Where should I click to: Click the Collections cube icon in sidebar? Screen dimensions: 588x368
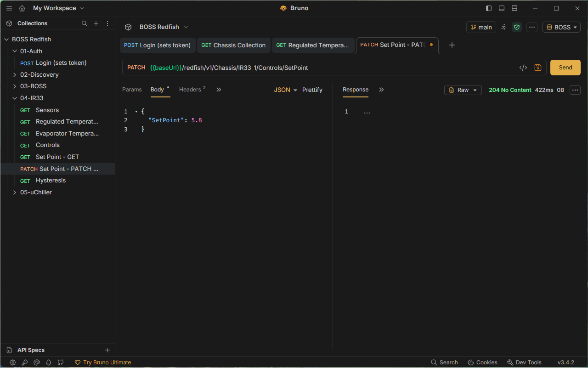click(9, 23)
